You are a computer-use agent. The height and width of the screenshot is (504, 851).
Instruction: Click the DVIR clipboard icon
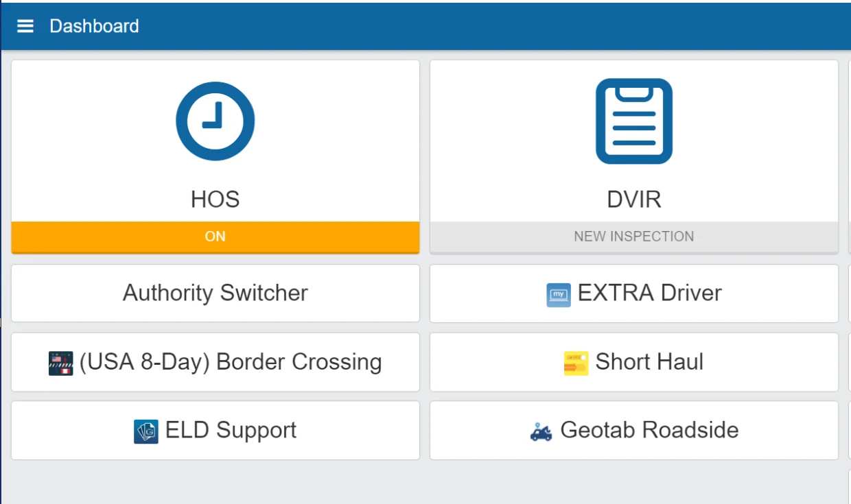tap(634, 121)
